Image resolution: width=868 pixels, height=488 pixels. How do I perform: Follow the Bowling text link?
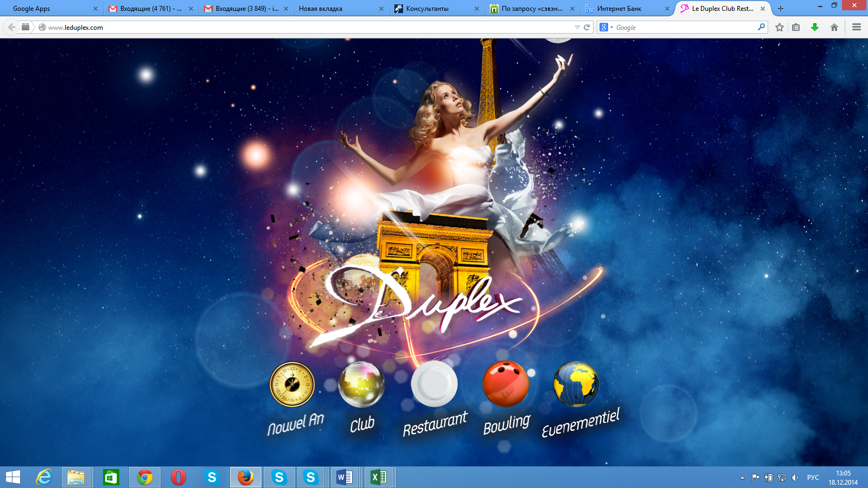507,424
